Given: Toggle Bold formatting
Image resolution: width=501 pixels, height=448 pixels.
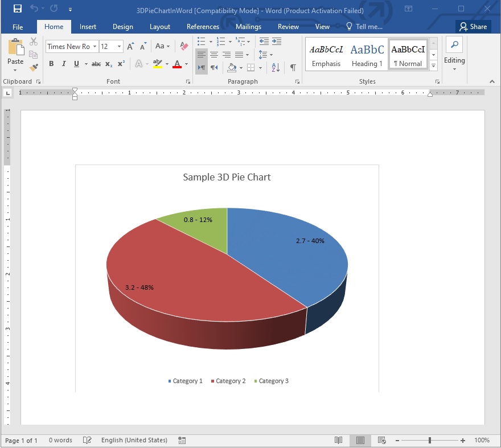Looking at the screenshot, I should [51, 64].
